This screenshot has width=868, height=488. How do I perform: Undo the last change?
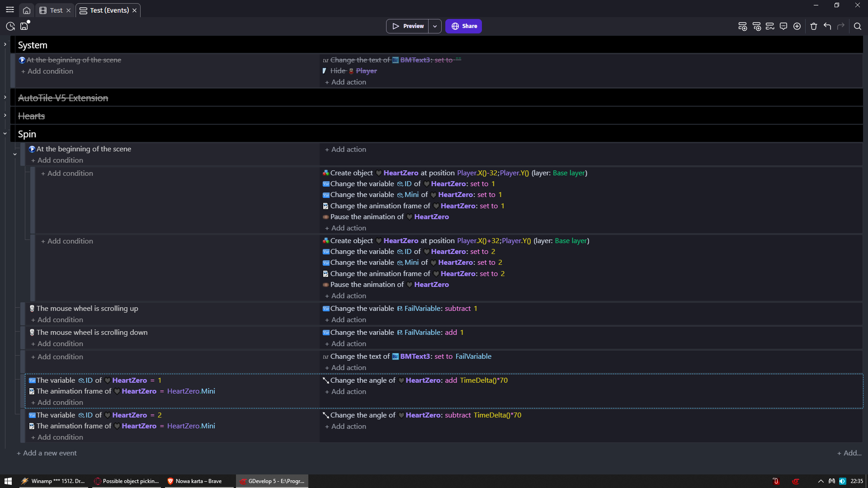tap(827, 26)
